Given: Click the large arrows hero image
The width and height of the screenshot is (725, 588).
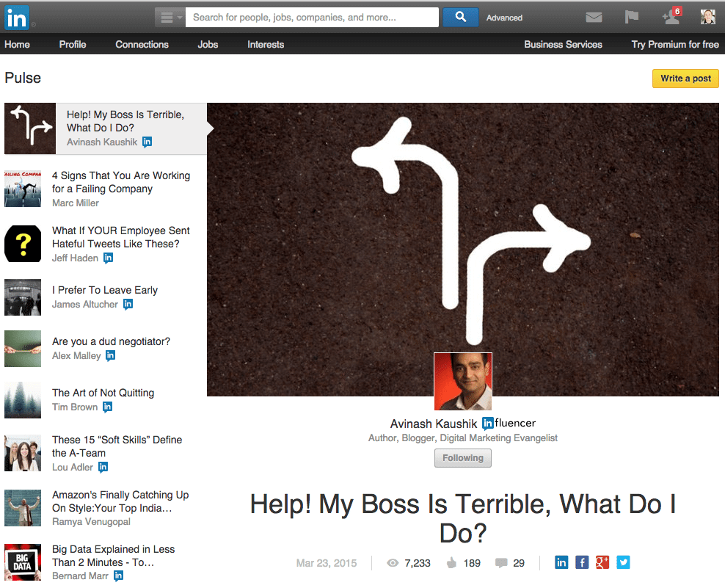Looking at the screenshot, I should (463, 250).
